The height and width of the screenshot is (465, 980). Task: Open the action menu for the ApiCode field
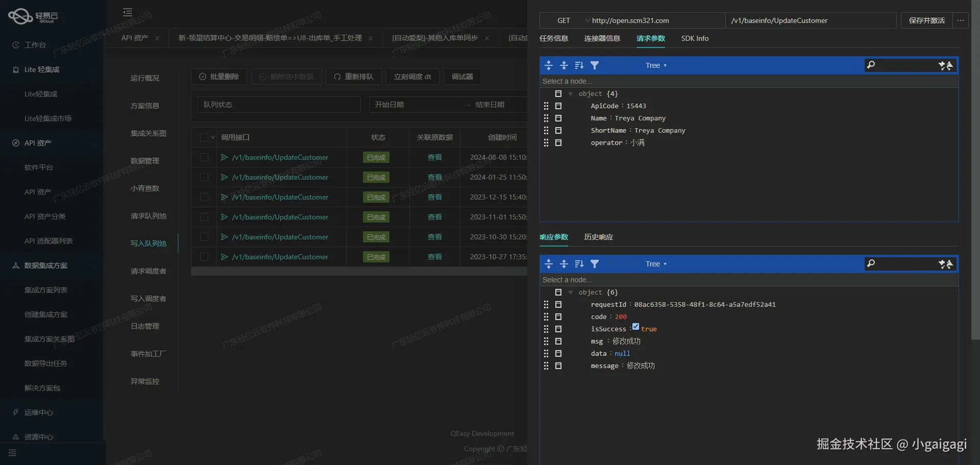(558, 106)
